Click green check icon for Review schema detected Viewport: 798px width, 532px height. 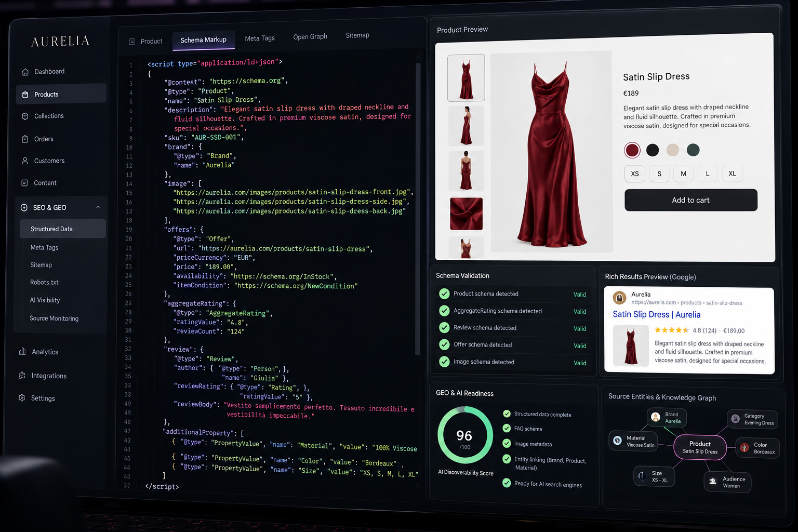[444, 328]
